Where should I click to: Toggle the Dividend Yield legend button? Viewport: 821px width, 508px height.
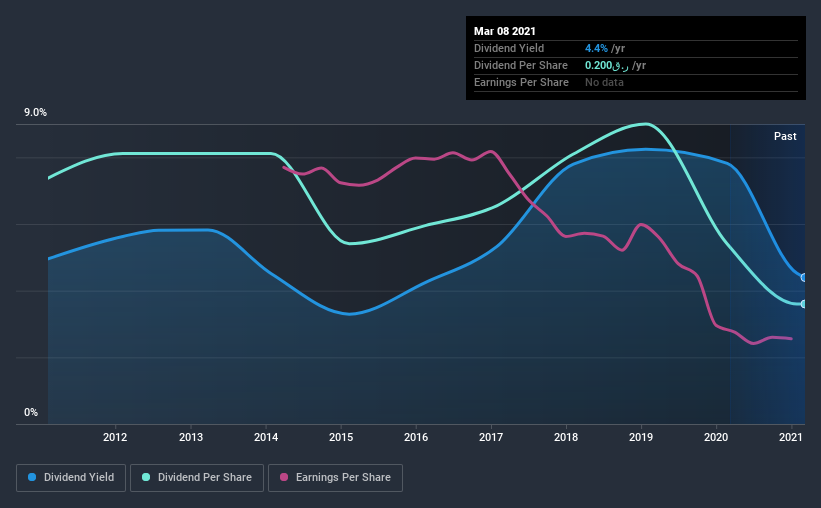click(71, 478)
